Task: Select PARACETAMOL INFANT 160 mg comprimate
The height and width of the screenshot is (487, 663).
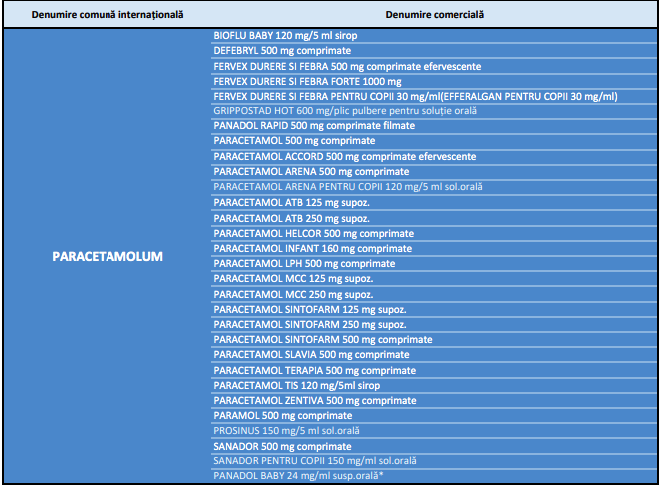Action: 434,249
